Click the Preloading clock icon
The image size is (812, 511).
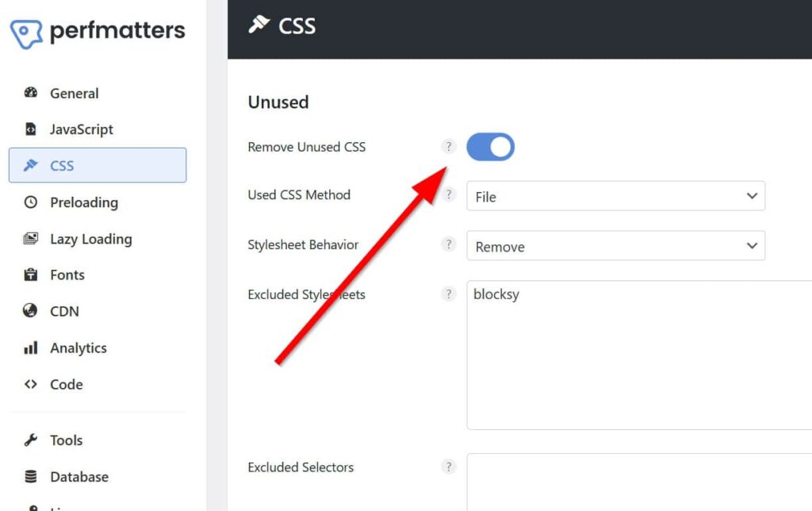click(31, 202)
